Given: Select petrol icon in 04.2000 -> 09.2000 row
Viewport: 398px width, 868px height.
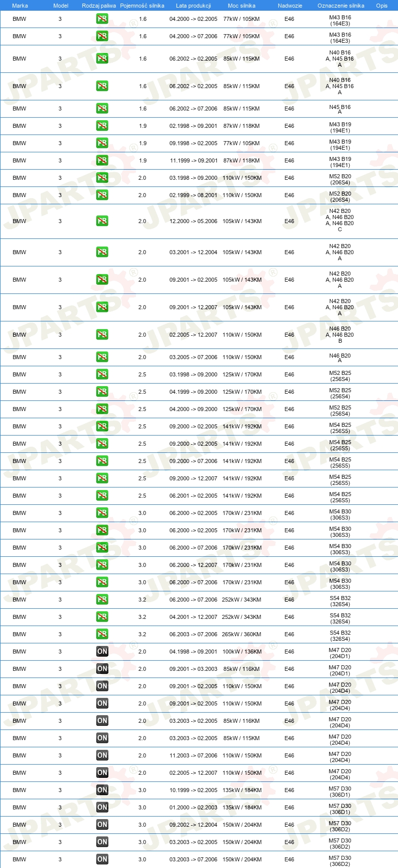Looking at the screenshot, I should [x=102, y=409].
